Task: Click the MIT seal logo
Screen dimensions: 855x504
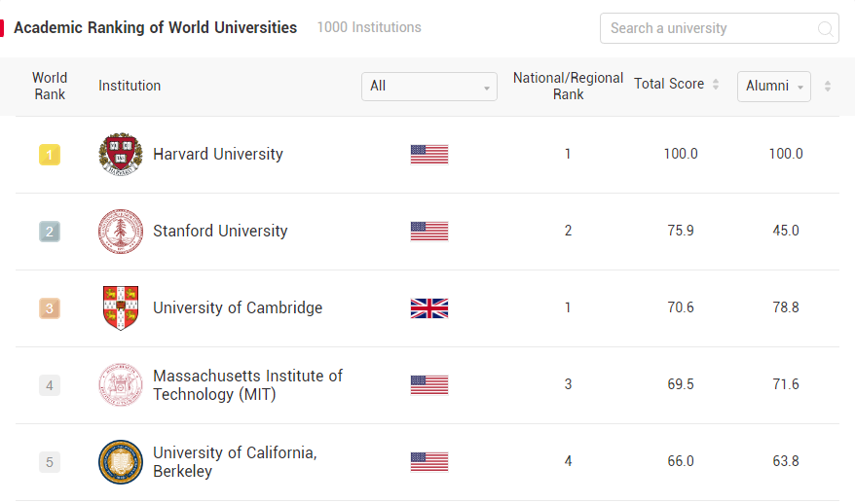Action: 121,385
